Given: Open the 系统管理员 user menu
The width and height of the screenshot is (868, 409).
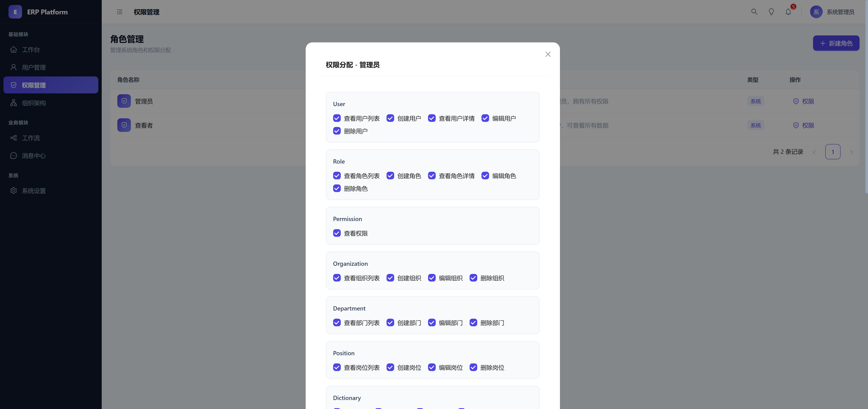Looking at the screenshot, I should click(x=840, y=12).
